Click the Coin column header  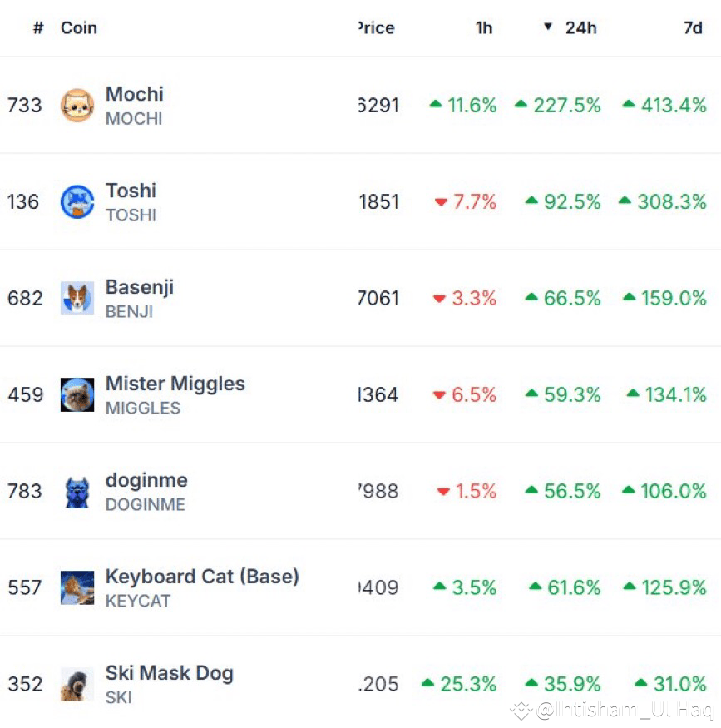(x=78, y=27)
